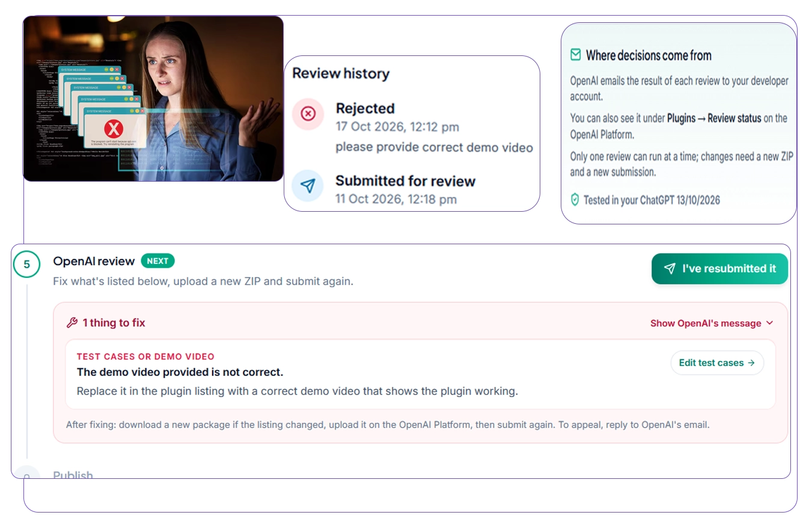Click the TEST CASES OR DEMO VIDEO label
The height and width of the screenshot is (524, 812).
point(145,357)
